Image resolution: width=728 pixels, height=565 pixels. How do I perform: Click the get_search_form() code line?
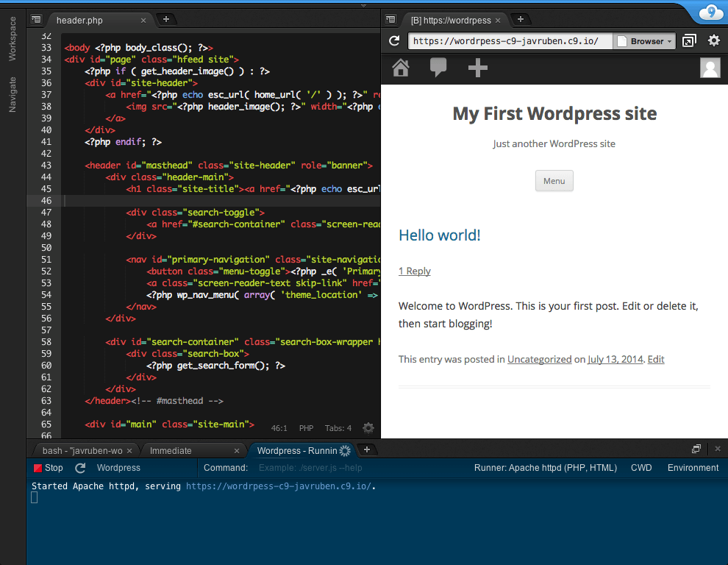point(215,365)
